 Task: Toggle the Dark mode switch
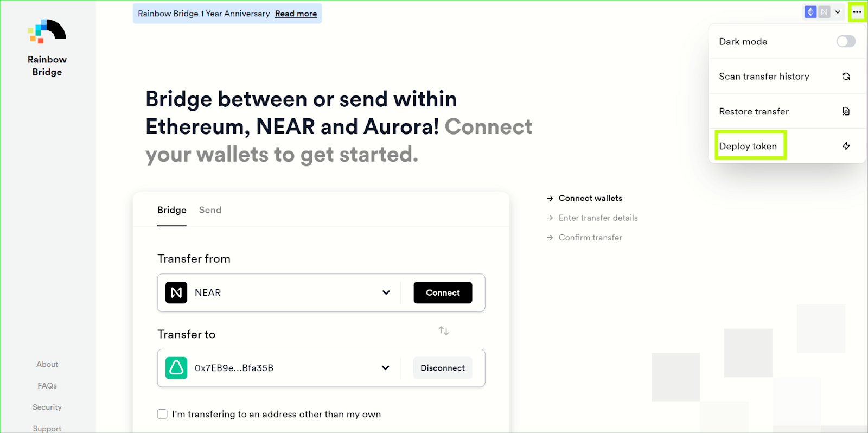[x=845, y=42]
